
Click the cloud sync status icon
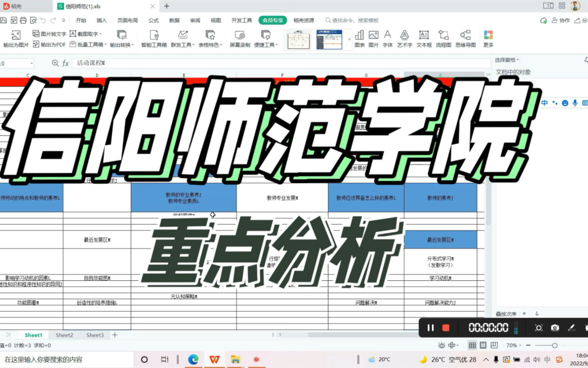(x=543, y=20)
